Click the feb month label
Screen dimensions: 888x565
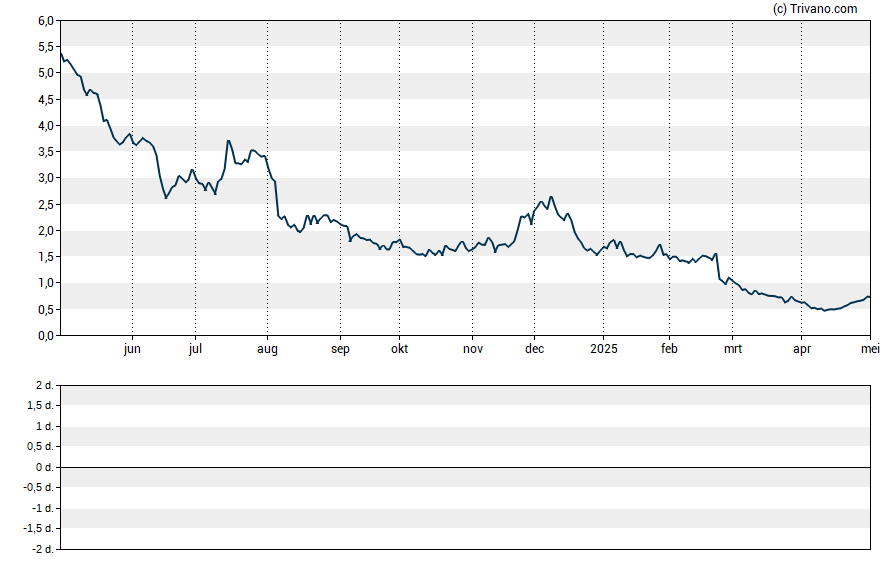669,349
